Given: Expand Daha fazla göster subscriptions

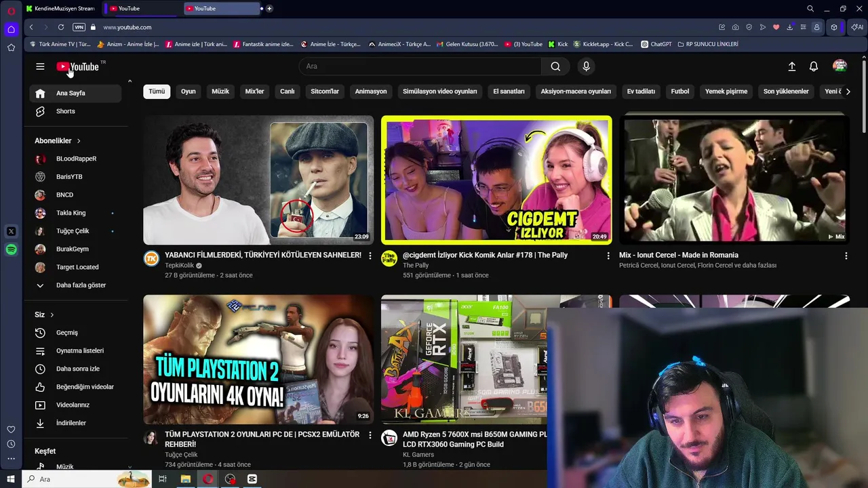Looking at the screenshot, I should click(x=75, y=285).
